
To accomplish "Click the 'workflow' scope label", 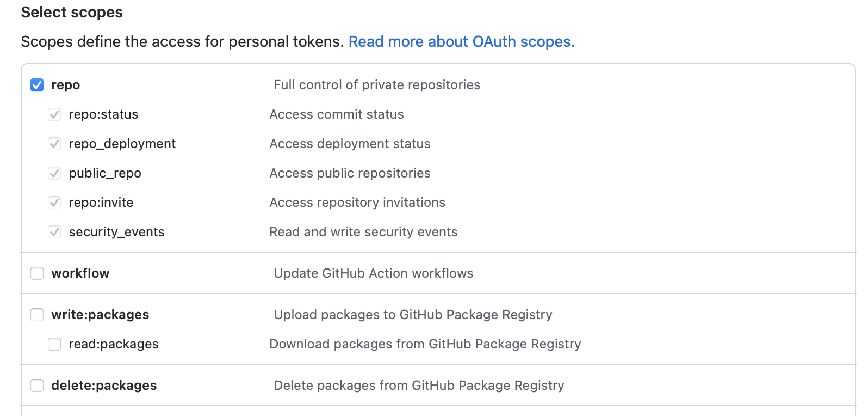I will (x=80, y=273).
